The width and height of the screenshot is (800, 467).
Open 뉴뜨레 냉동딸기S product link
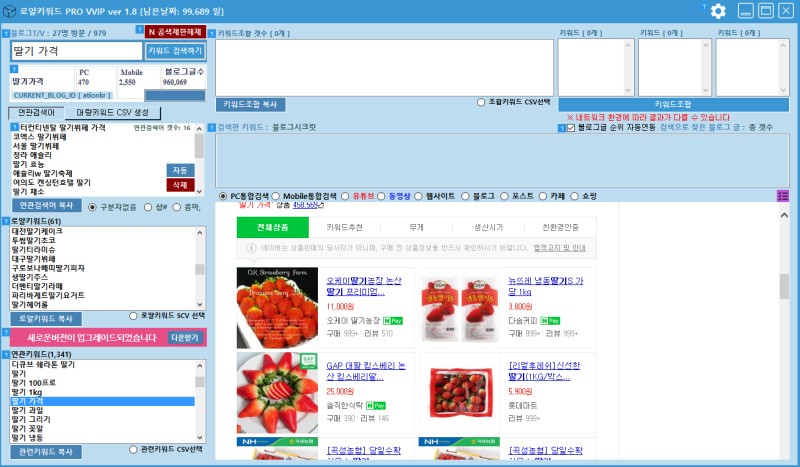[x=545, y=286]
